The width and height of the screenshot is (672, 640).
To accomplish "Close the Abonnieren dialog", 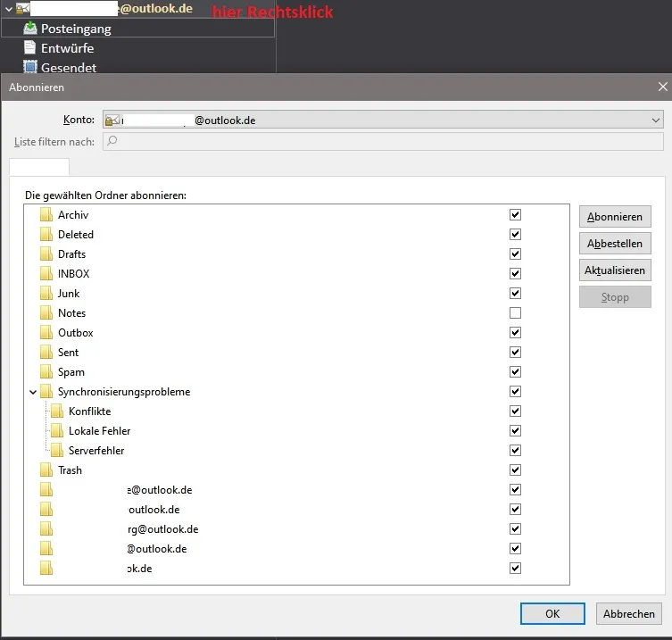I will (662, 87).
